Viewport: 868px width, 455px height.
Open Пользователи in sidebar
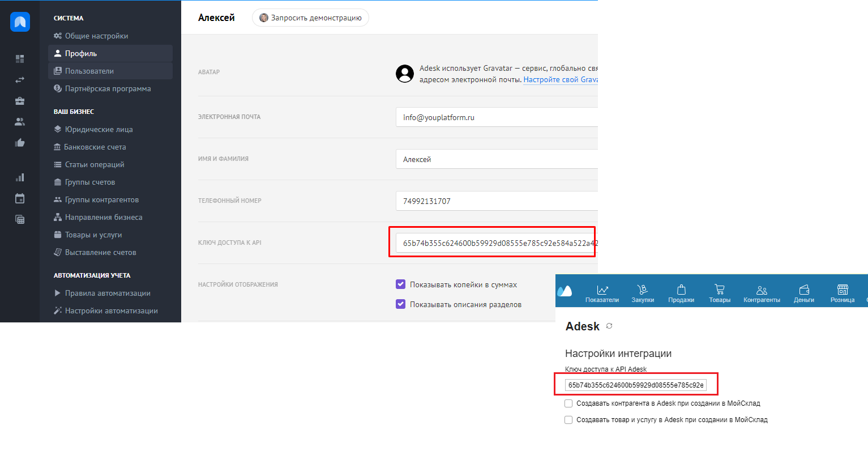click(x=110, y=71)
